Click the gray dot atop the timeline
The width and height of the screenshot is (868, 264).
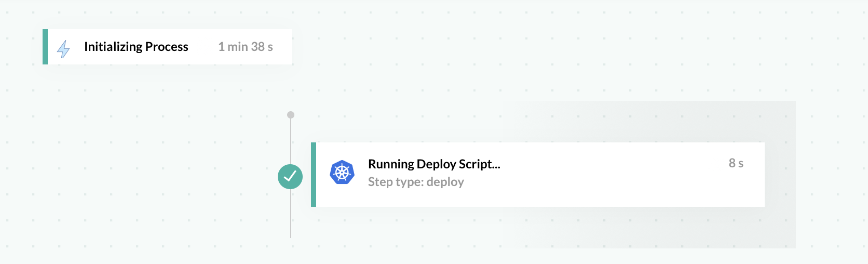click(291, 115)
